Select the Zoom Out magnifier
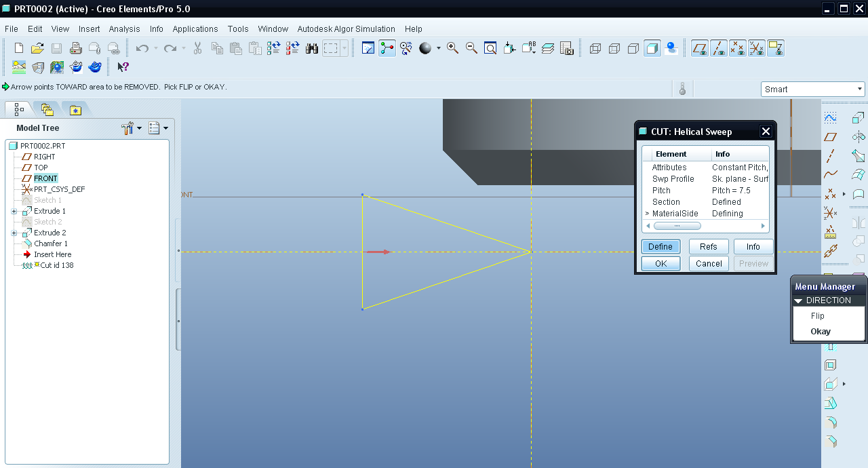Viewport: 868px width, 468px height. click(471, 48)
